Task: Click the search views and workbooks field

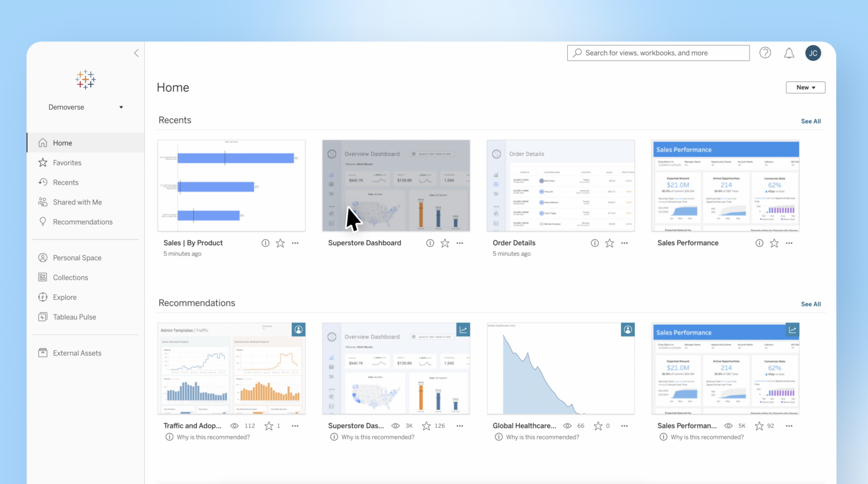Action: pyautogui.click(x=658, y=53)
